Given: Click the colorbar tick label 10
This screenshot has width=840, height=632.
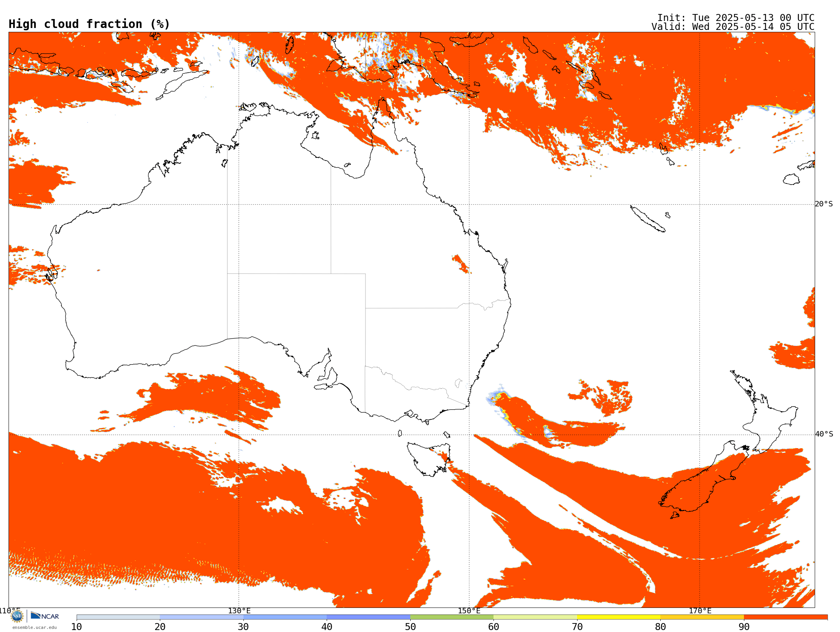Looking at the screenshot, I should [x=77, y=627].
